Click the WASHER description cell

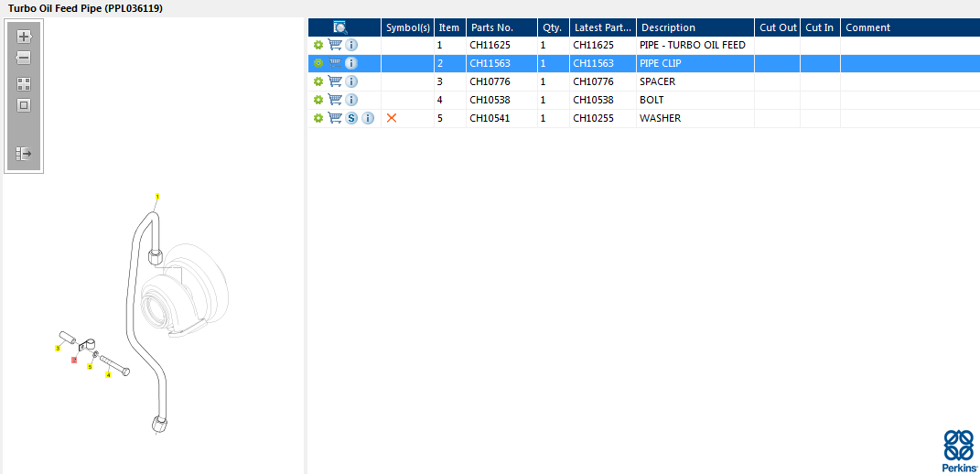695,117
